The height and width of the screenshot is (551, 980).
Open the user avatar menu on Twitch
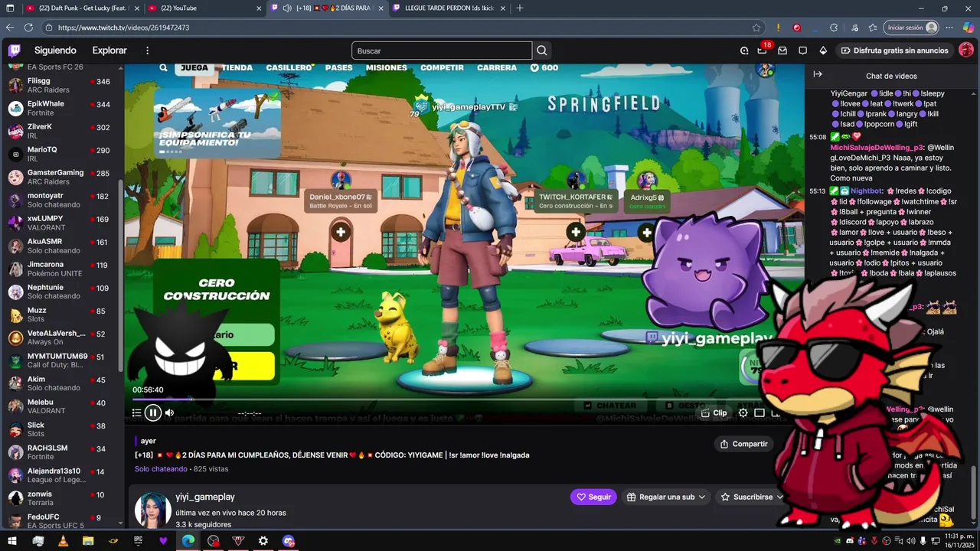[x=966, y=51]
